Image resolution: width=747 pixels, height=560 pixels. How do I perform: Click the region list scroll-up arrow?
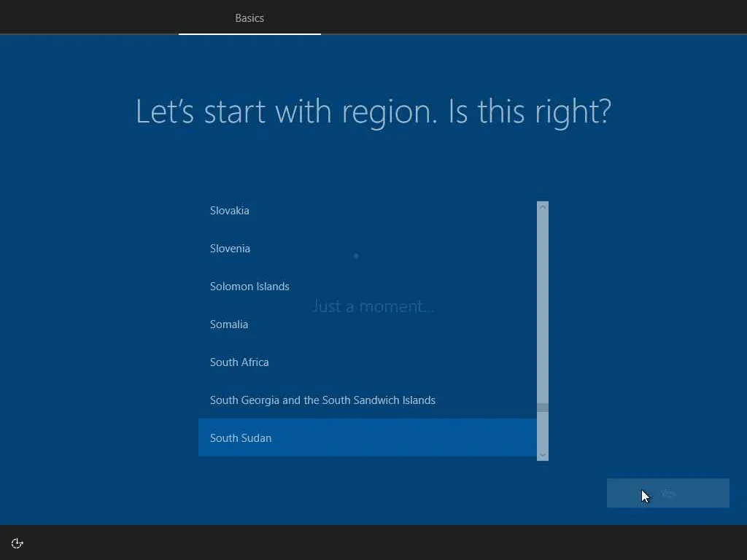pyautogui.click(x=543, y=207)
